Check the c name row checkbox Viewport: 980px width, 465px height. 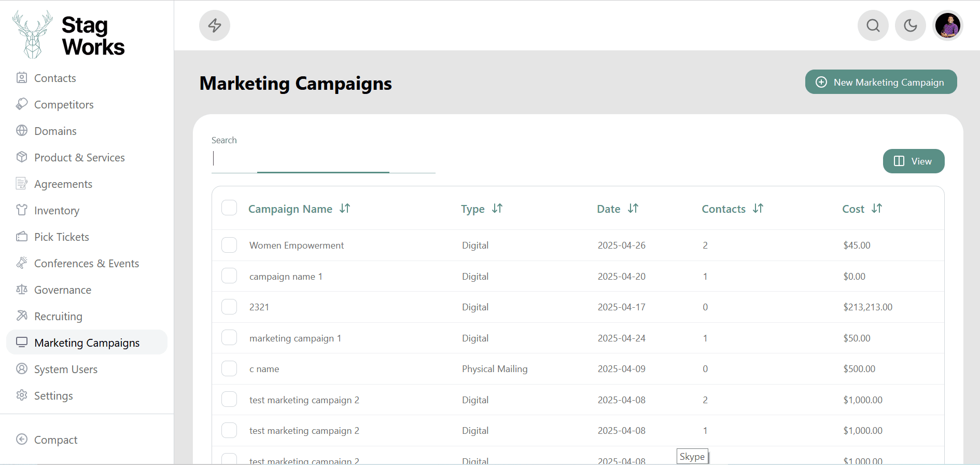point(229,368)
